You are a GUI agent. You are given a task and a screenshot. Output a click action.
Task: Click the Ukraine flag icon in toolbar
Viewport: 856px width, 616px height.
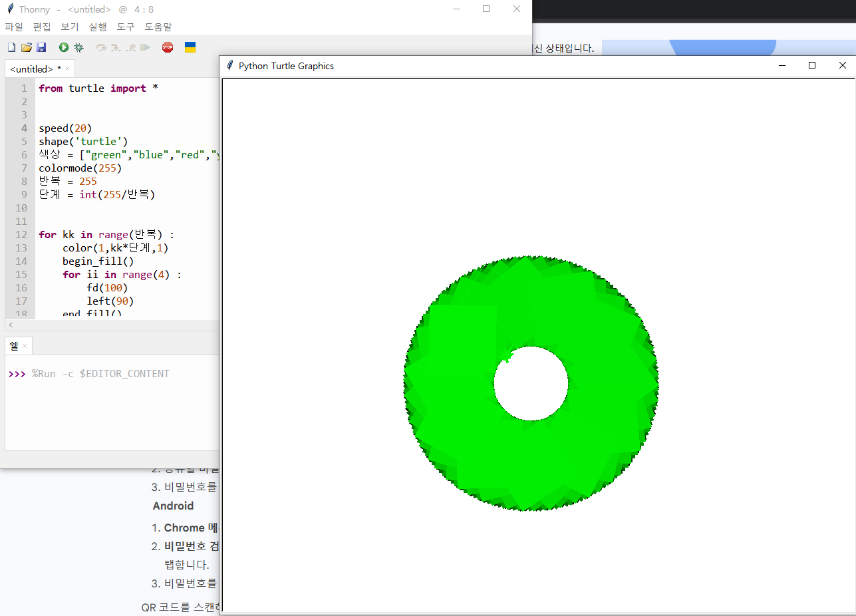pyautogui.click(x=190, y=47)
